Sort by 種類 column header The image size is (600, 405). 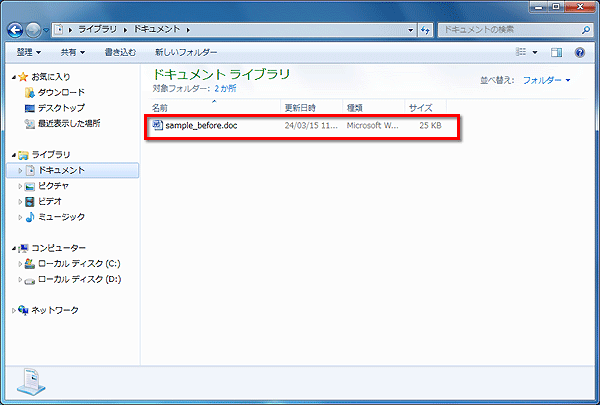[x=373, y=108]
